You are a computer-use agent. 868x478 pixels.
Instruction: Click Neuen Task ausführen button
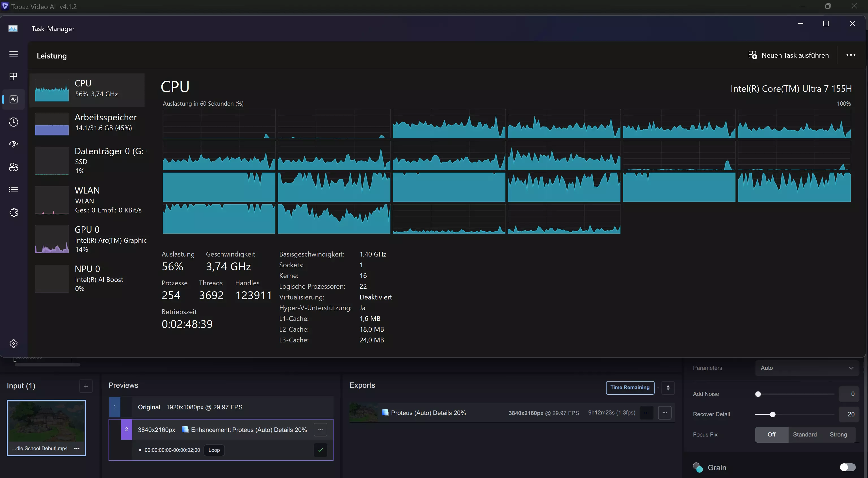[789, 55]
